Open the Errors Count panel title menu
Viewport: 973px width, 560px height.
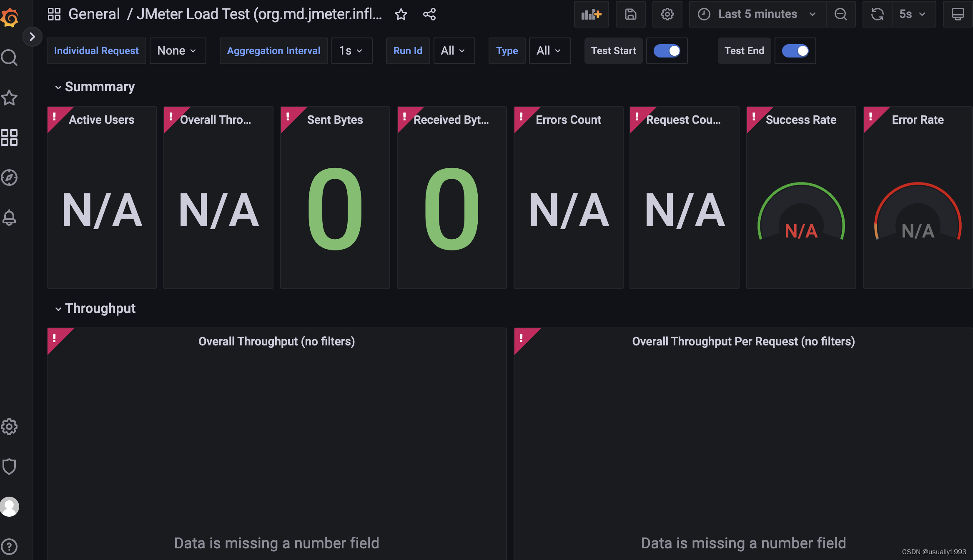point(569,120)
